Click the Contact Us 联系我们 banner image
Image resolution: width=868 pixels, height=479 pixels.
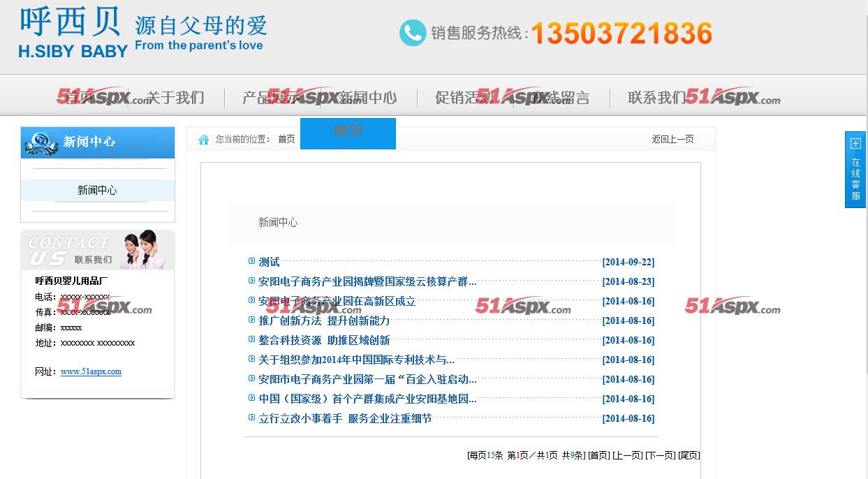pyautogui.click(x=98, y=250)
